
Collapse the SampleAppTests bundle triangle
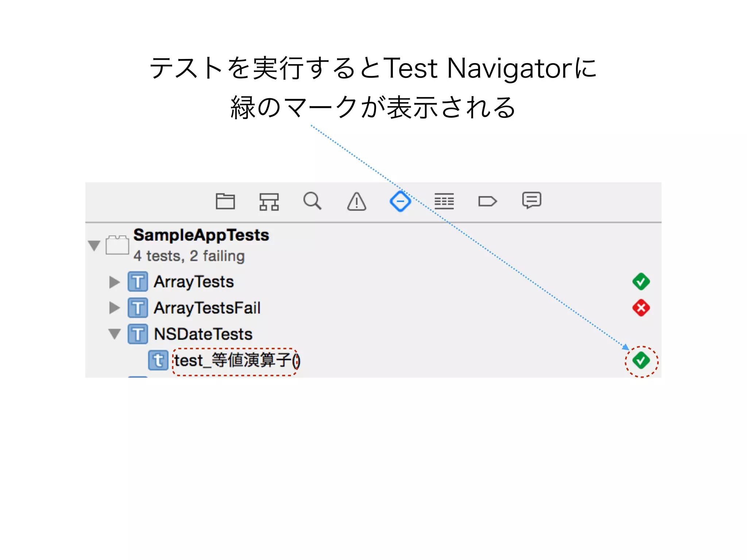pos(94,245)
